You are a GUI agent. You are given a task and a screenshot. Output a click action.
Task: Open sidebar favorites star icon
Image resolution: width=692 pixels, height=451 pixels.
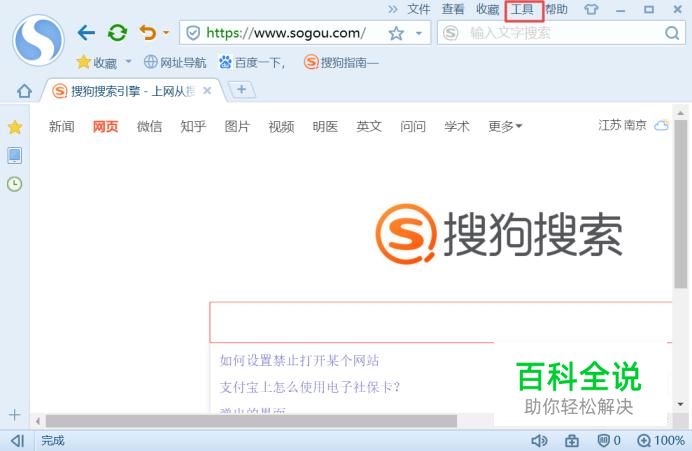(x=15, y=127)
